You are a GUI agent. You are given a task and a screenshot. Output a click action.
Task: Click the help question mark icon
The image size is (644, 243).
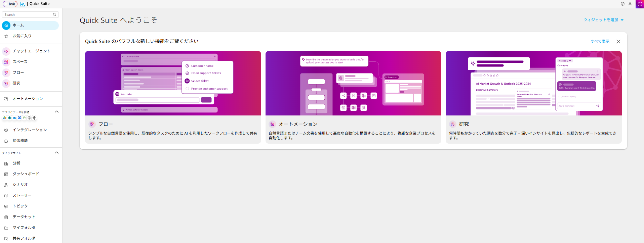click(622, 4)
